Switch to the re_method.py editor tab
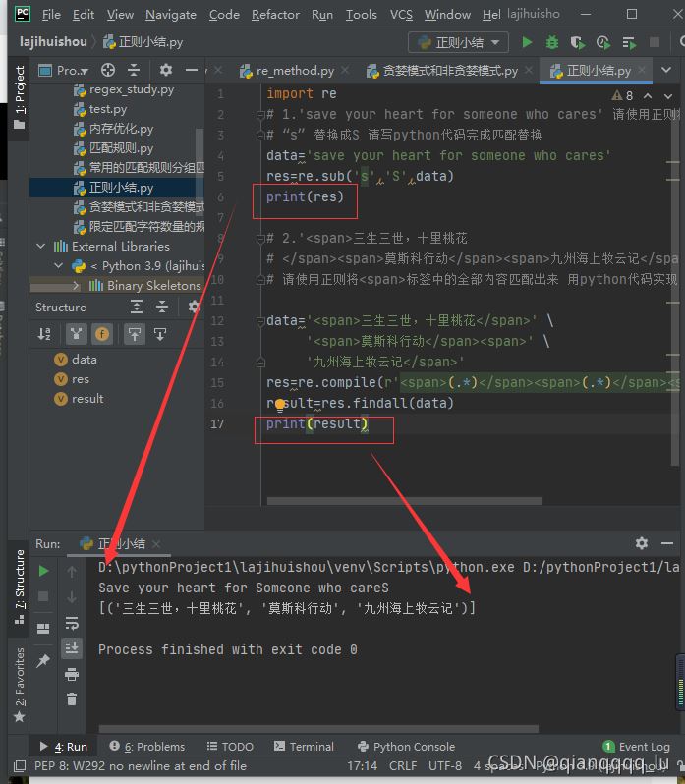The width and height of the screenshot is (685, 784). [295, 71]
